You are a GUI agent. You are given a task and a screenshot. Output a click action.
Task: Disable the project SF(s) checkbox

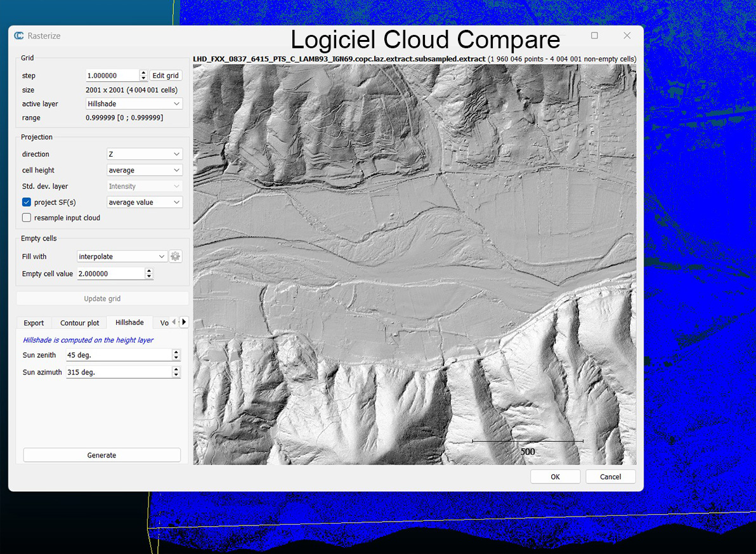coord(27,202)
